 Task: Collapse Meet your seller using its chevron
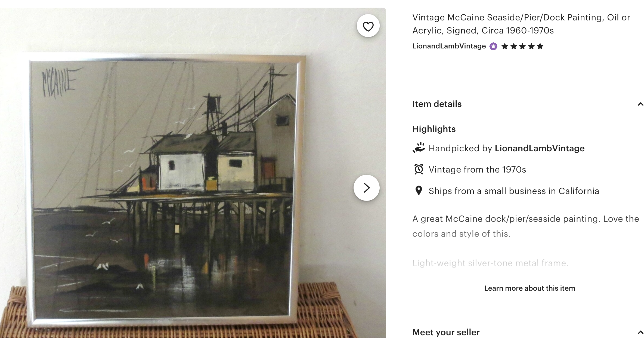click(x=640, y=332)
